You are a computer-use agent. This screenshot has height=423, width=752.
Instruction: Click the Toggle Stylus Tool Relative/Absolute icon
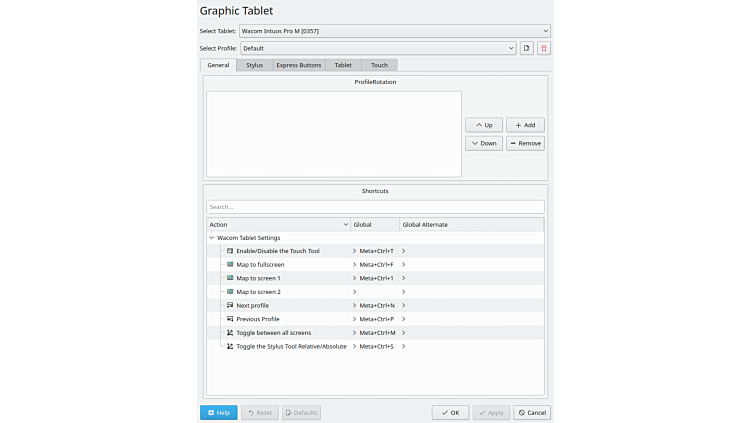[x=230, y=346]
